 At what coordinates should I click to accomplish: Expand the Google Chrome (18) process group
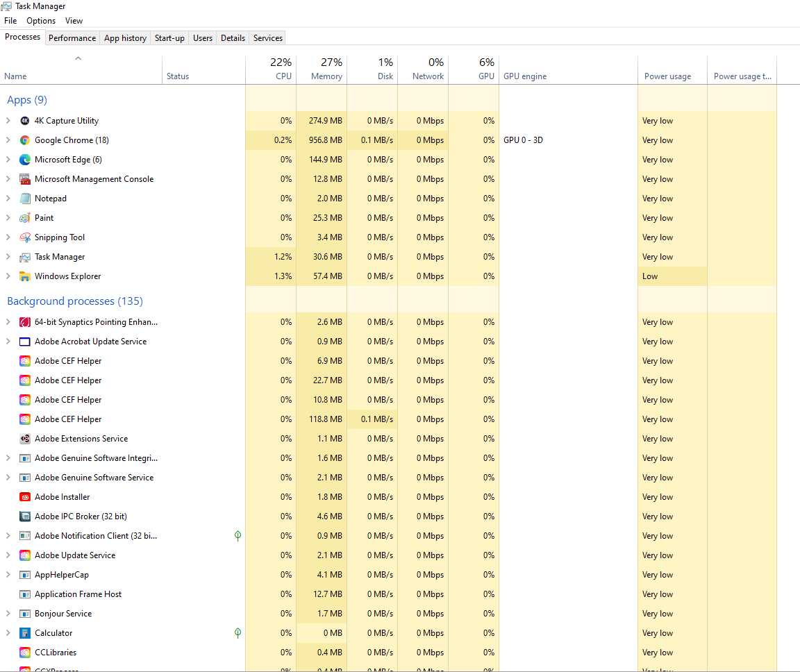[8, 140]
